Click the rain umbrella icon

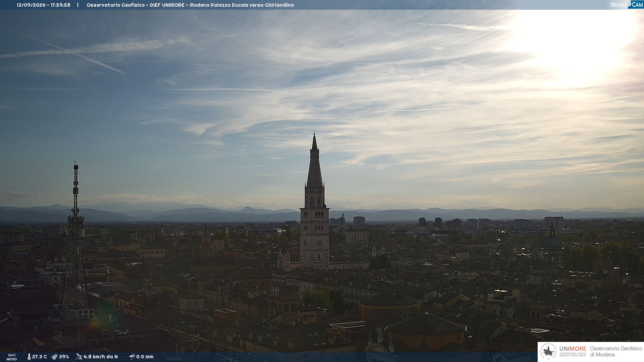pyautogui.click(x=132, y=357)
